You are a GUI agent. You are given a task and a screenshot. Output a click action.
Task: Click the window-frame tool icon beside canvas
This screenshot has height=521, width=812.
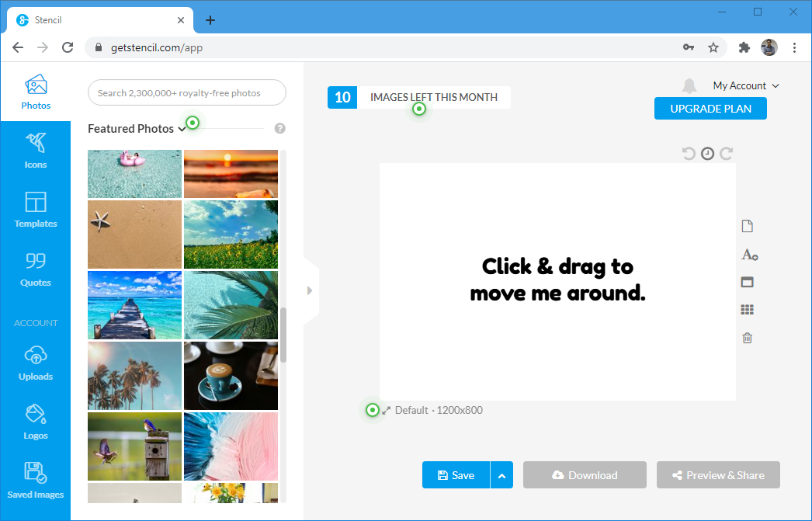(x=748, y=283)
